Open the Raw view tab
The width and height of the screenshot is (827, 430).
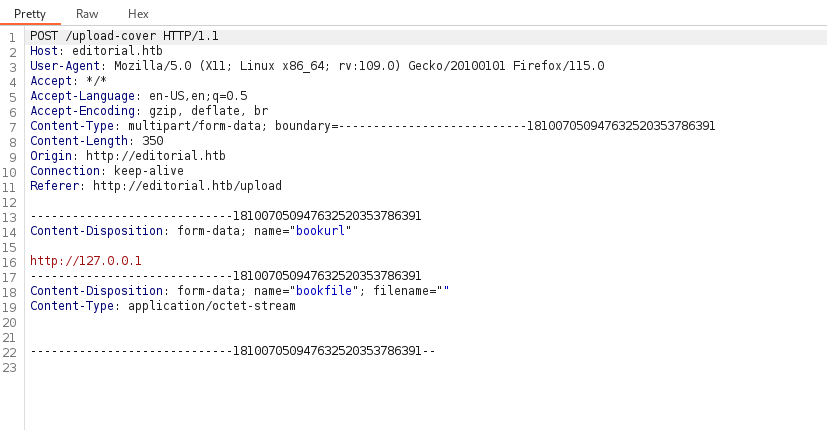click(x=87, y=14)
